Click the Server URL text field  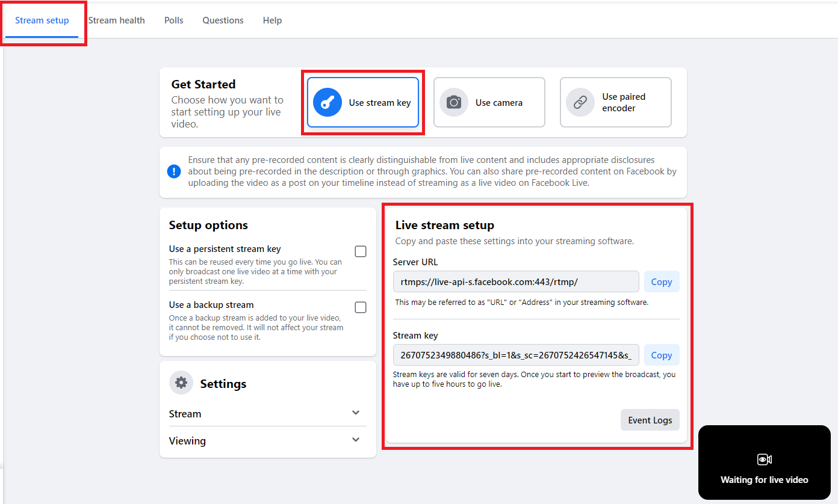coord(516,281)
